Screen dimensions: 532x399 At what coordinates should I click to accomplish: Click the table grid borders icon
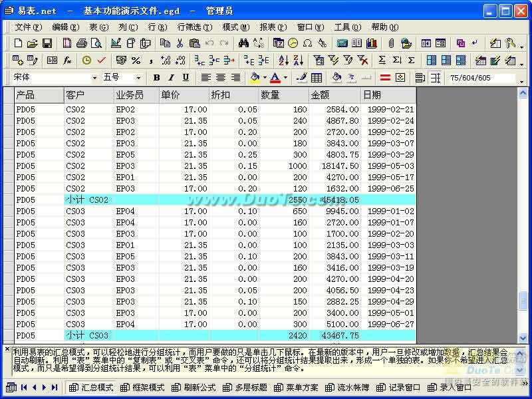317,78
